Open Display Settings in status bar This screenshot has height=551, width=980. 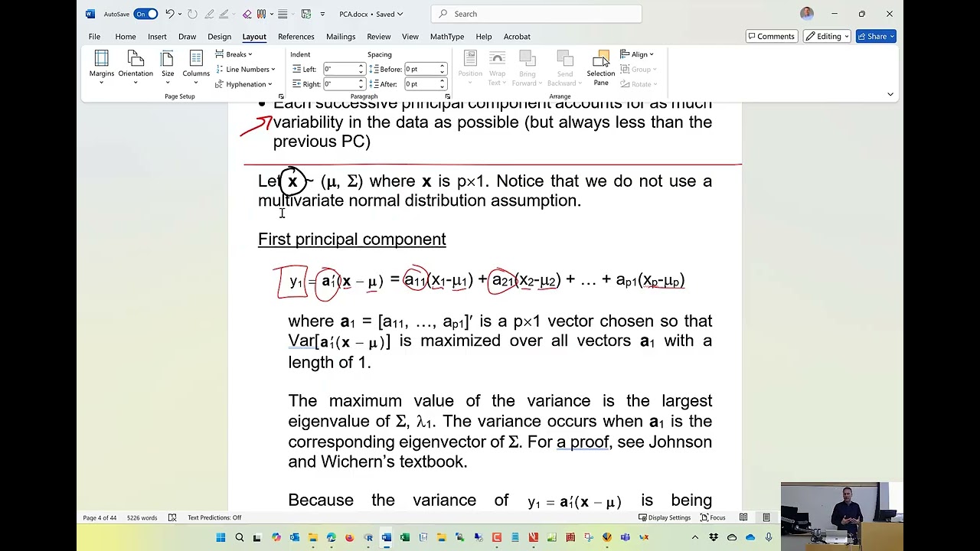665,517
